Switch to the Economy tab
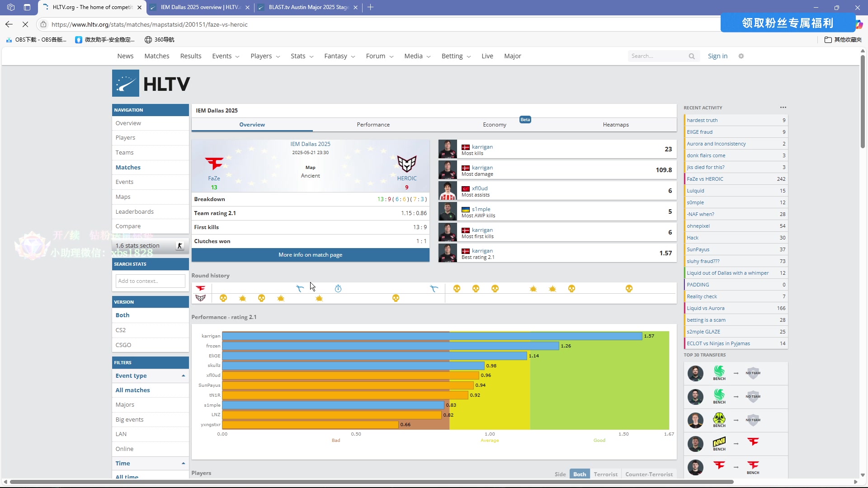 point(494,125)
